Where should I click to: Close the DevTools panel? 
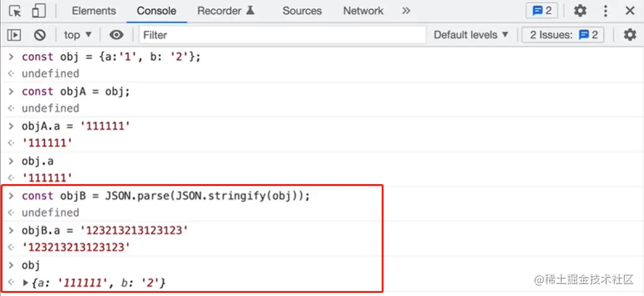pyautogui.click(x=630, y=11)
